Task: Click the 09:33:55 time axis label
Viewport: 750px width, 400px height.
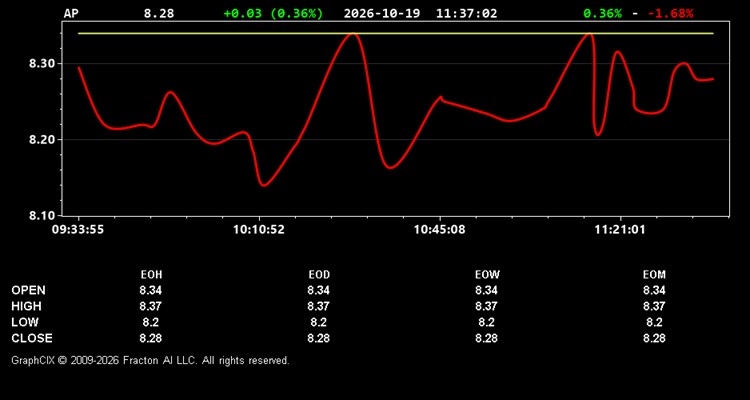Action: pos(77,230)
